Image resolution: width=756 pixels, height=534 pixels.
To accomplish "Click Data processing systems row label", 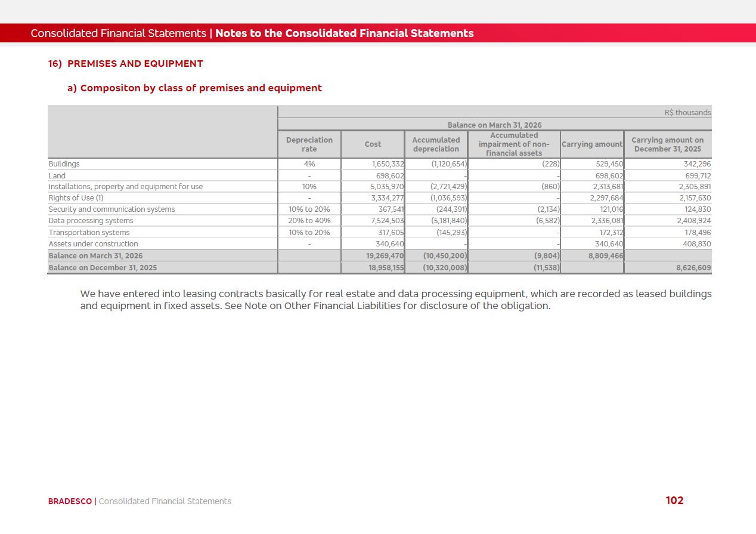I will 91,221.
